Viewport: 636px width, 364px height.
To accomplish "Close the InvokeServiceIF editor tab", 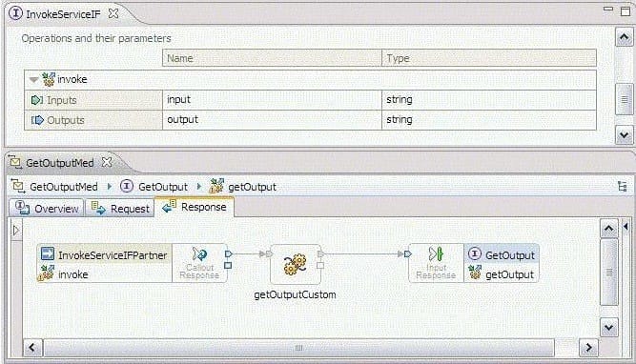I will [x=113, y=13].
